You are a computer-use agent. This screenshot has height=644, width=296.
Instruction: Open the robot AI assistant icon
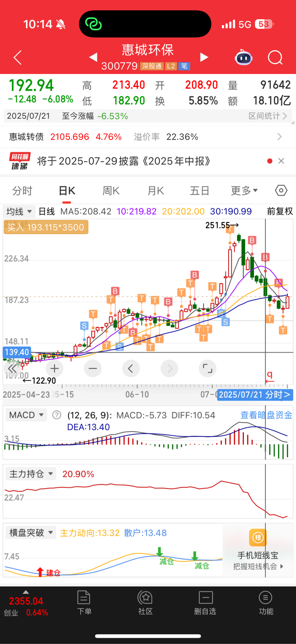(x=244, y=58)
